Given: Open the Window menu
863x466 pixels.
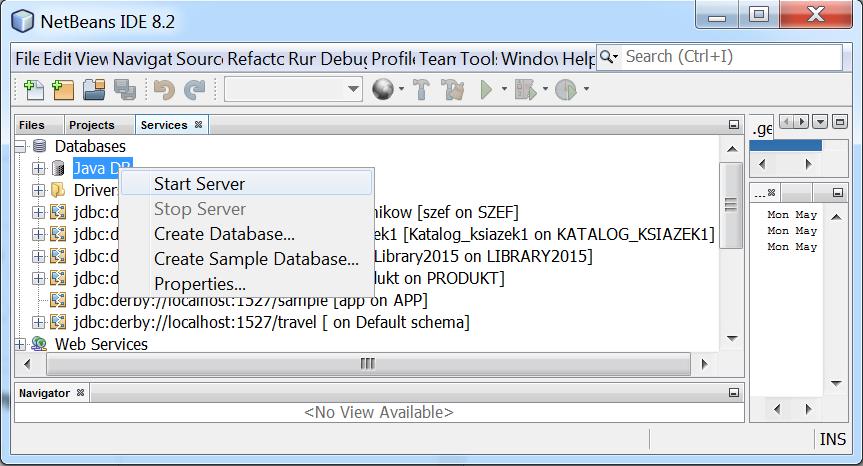Looking at the screenshot, I should 530,58.
